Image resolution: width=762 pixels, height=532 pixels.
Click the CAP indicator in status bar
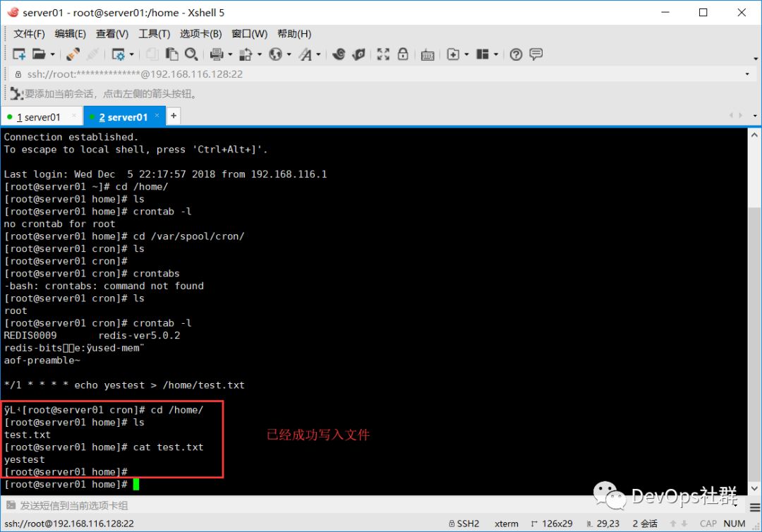(708, 524)
